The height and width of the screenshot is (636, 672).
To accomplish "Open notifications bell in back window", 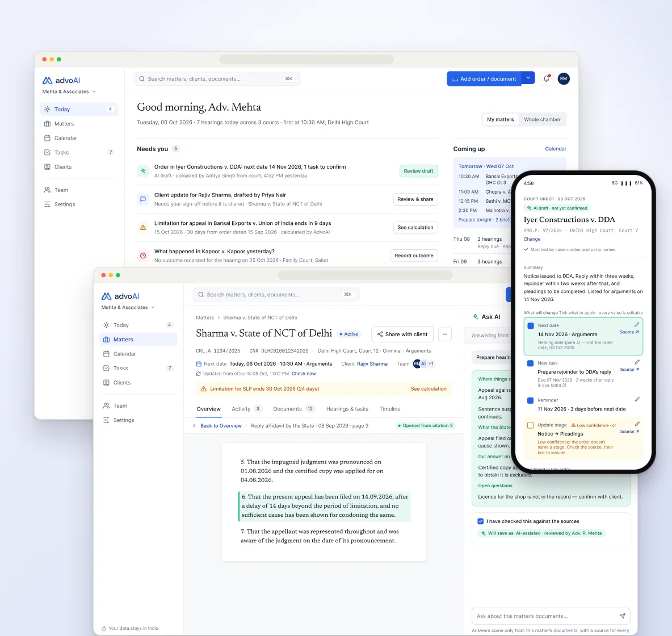I will coord(546,78).
